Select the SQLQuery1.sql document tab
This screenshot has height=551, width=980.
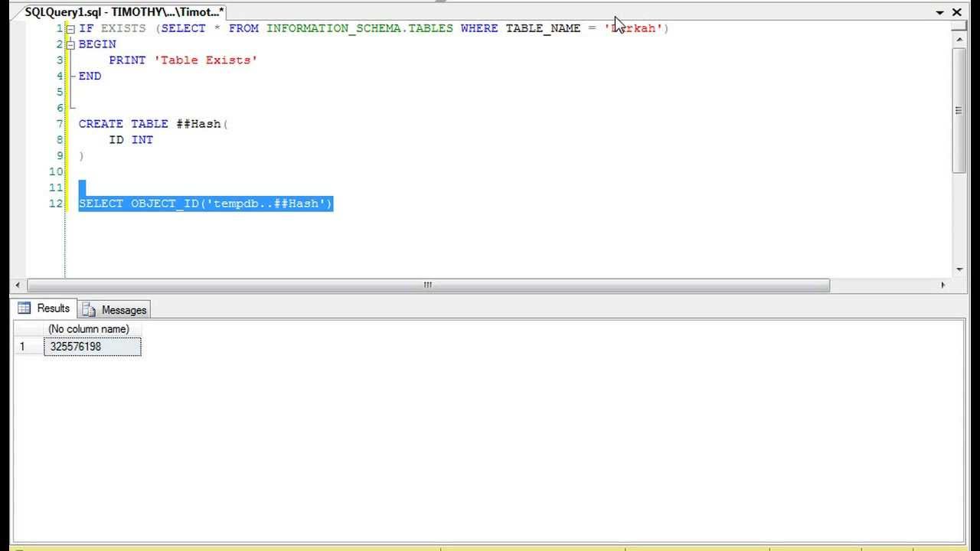click(124, 11)
